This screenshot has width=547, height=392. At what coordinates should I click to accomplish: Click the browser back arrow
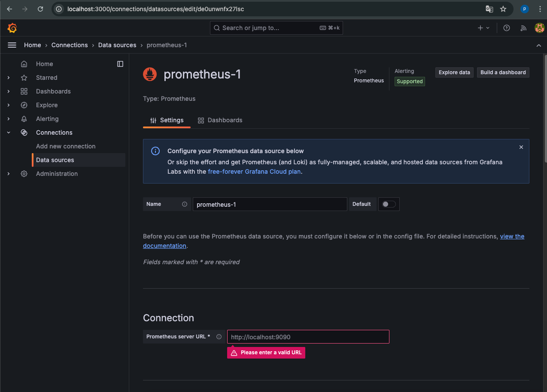(x=9, y=9)
